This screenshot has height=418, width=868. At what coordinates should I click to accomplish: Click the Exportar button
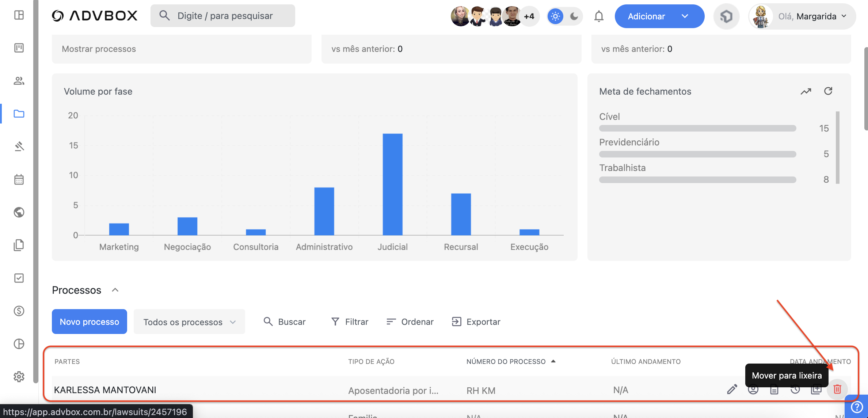[476, 322]
